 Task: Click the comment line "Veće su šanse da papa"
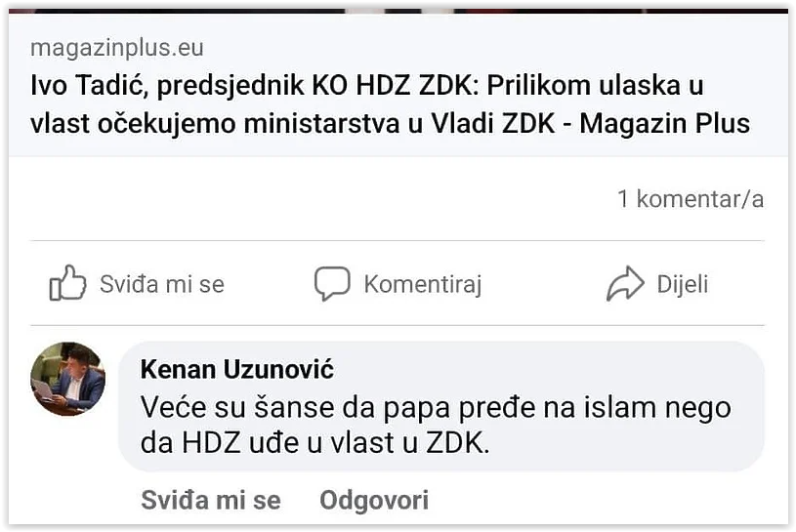pyautogui.click(x=436, y=406)
